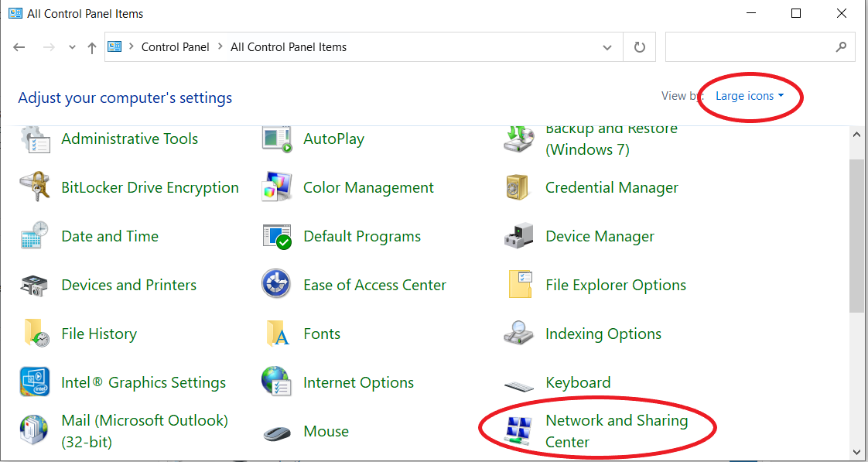Open the Device Manager link
The width and height of the screenshot is (868, 462).
click(600, 237)
